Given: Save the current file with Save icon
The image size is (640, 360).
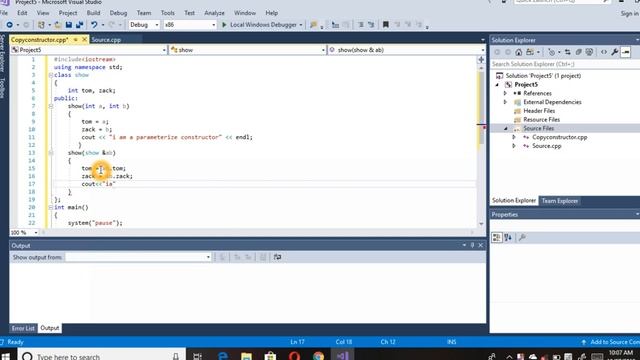Looking at the screenshot, I should 69,25.
